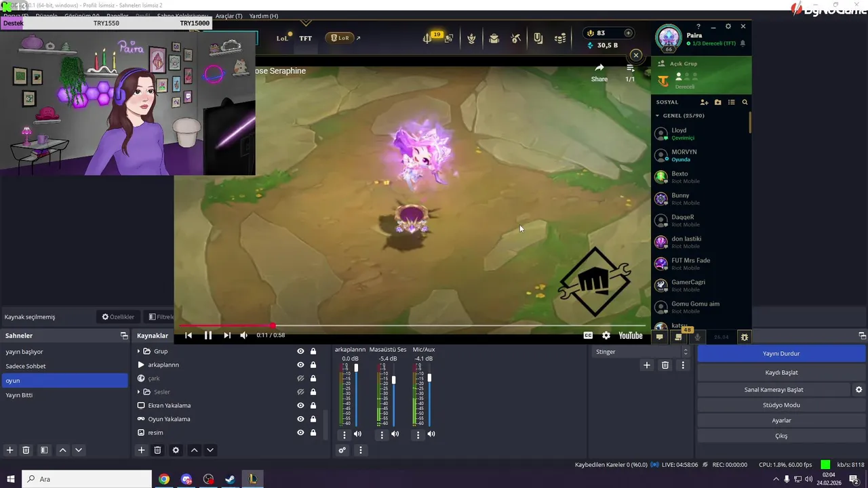Open arkaplannn channel options dots
868x488 pixels.
(344, 434)
